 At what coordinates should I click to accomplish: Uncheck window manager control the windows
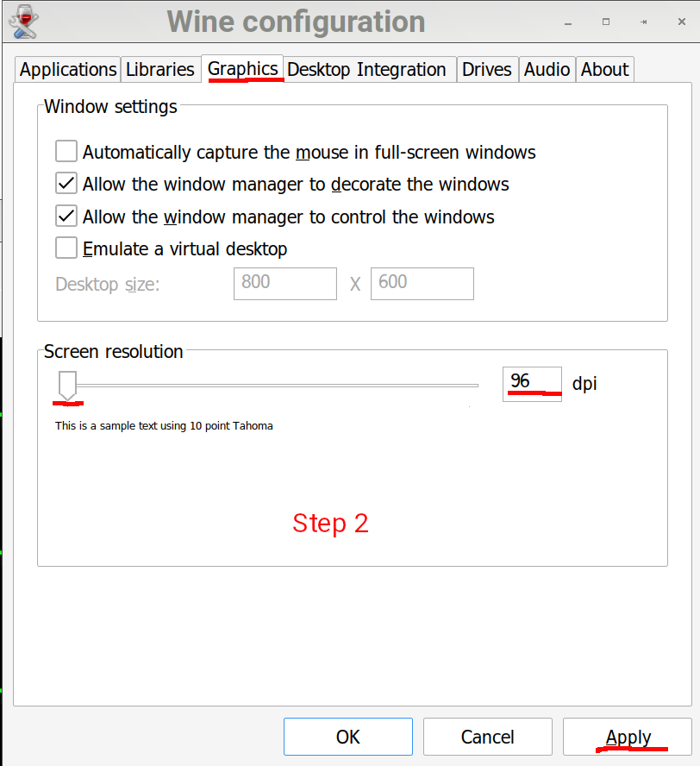pos(66,216)
